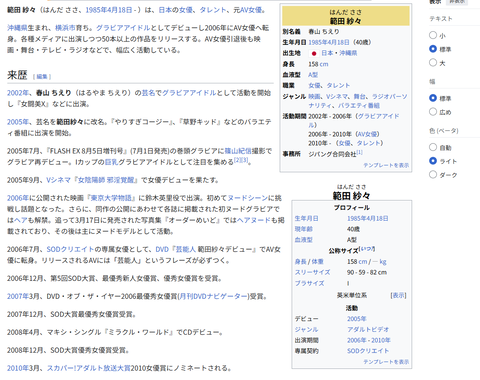Open the 月刊DVDナビゲーター link
Viewport: 480px width, 380px height.
pyautogui.click(x=213, y=296)
